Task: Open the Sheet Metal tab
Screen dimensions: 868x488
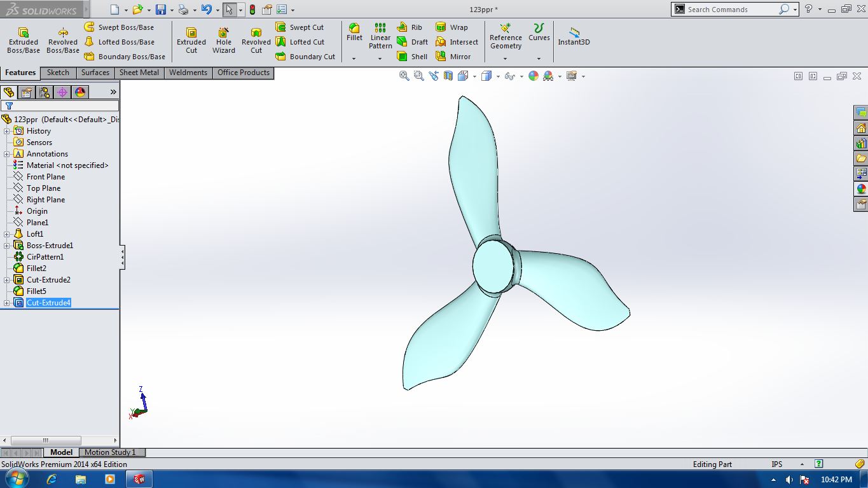Action: click(139, 73)
